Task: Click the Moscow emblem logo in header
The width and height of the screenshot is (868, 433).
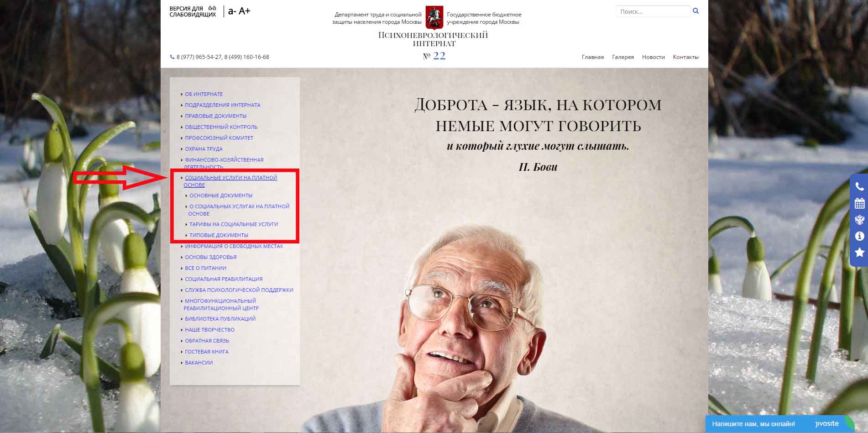Action: [434, 18]
